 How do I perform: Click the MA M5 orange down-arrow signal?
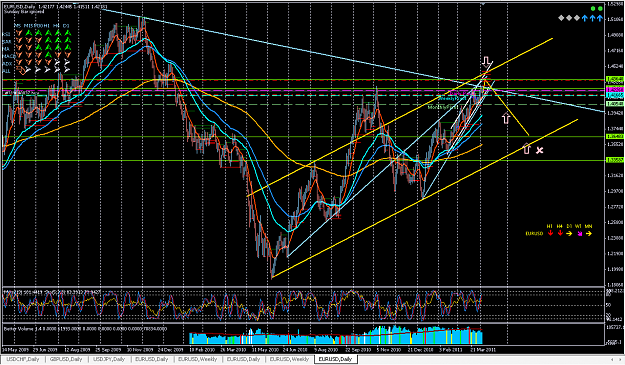coord(19,48)
